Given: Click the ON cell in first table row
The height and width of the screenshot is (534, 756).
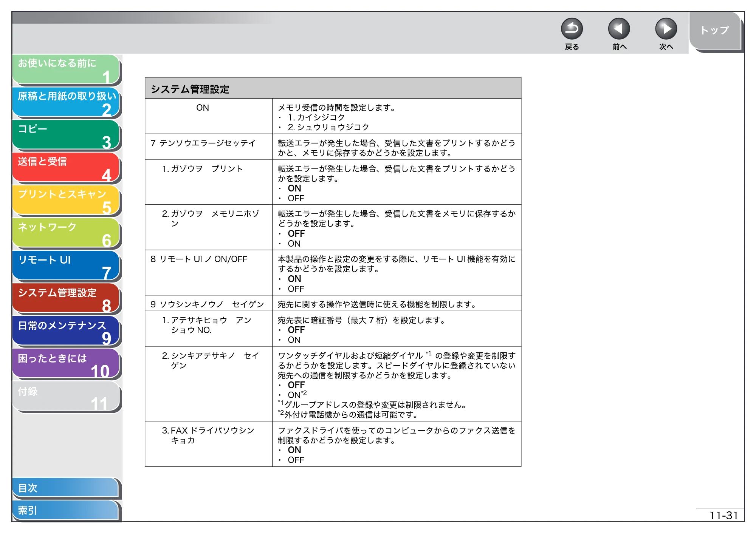Looking at the screenshot, I should 209,116.
